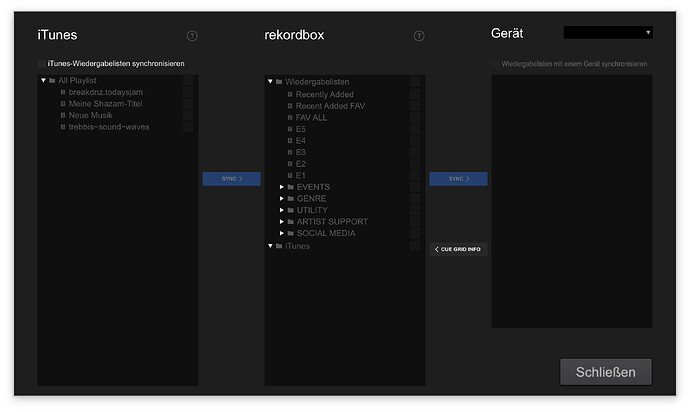690x412 pixels.
Task: Click the folder icon beside EVENTS
Action: (290, 187)
